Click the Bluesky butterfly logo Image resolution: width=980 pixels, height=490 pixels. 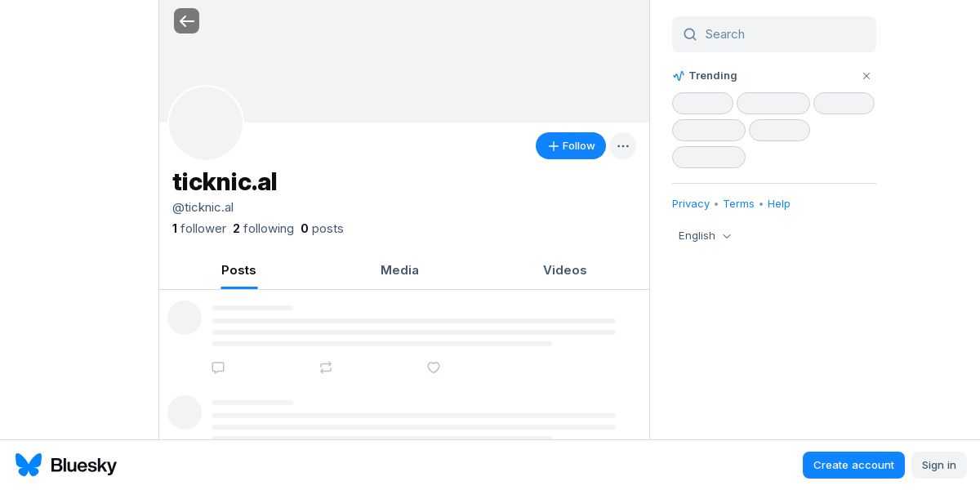click(29, 465)
